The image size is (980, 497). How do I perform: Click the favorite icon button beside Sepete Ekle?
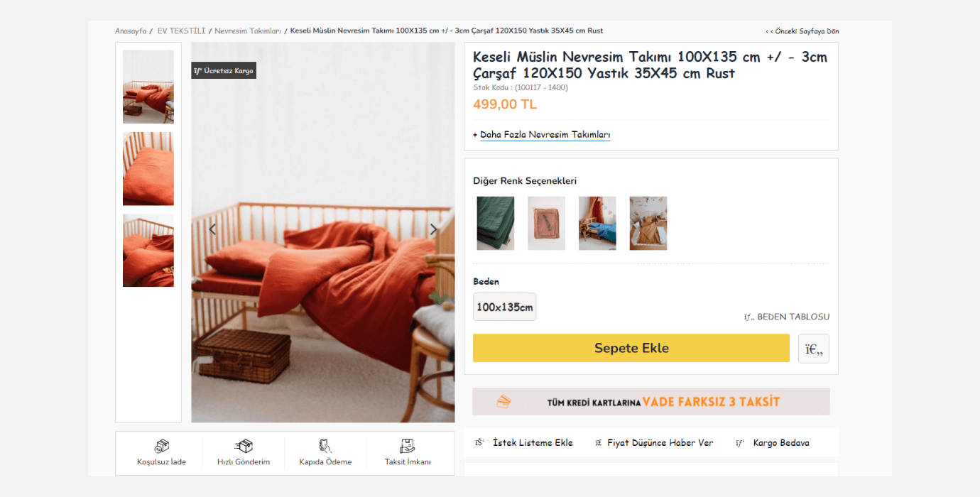(813, 349)
